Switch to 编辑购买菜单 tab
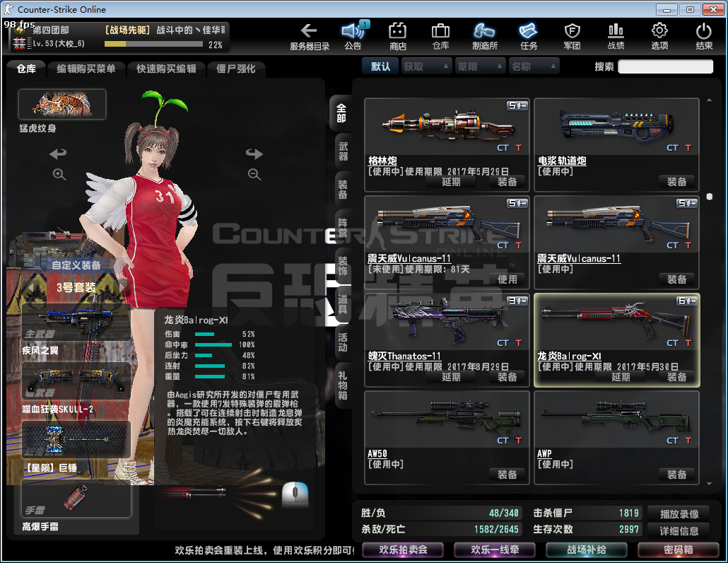 tap(86, 69)
